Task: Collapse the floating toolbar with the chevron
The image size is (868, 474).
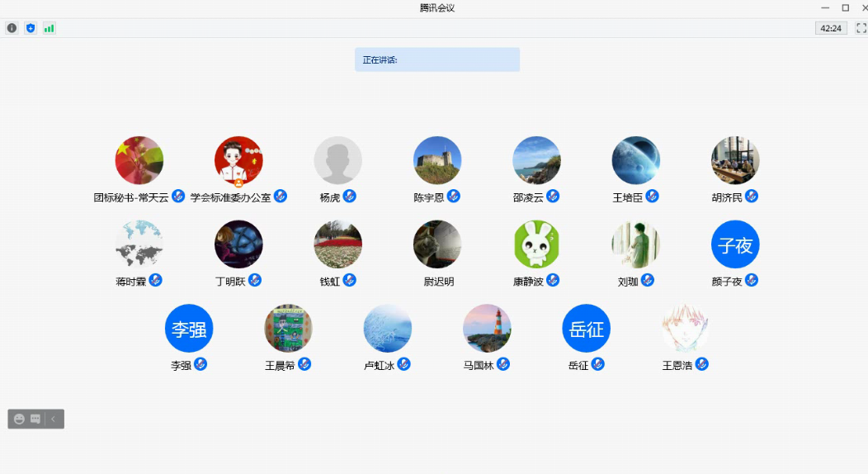Action: [54, 419]
